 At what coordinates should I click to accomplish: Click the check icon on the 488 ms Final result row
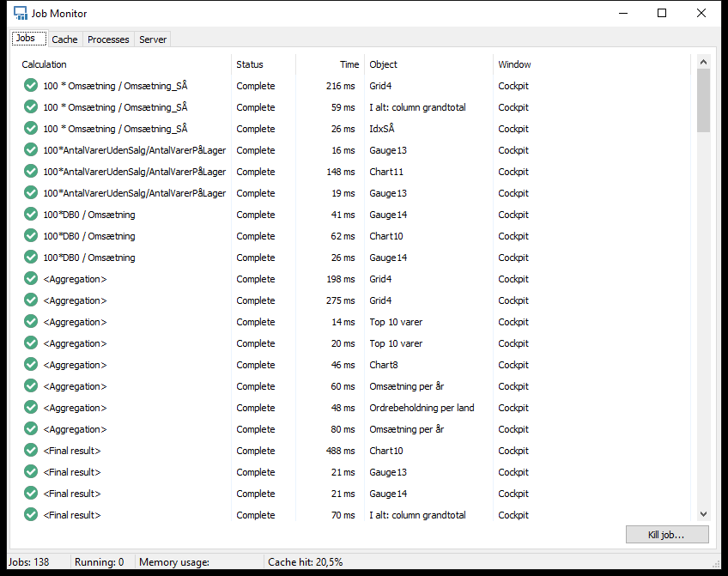point(31,450)
